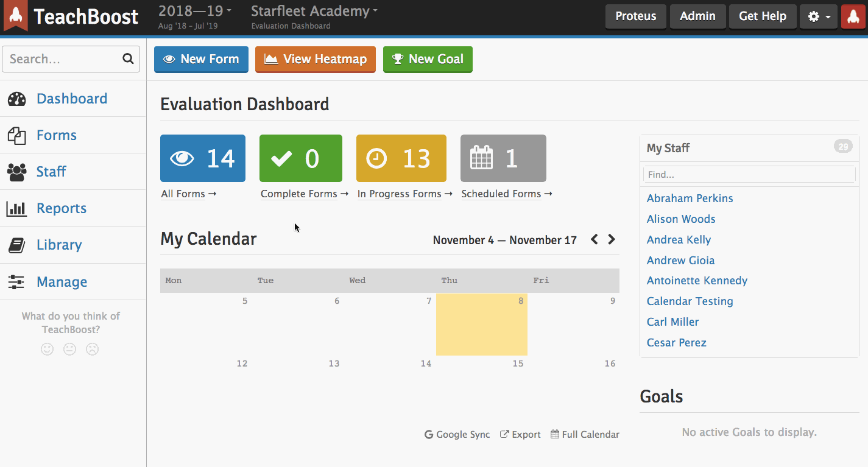Select the happy smiley feedback face
The height and width of the screenshot is (467, 868).
[x=48, y=349]
